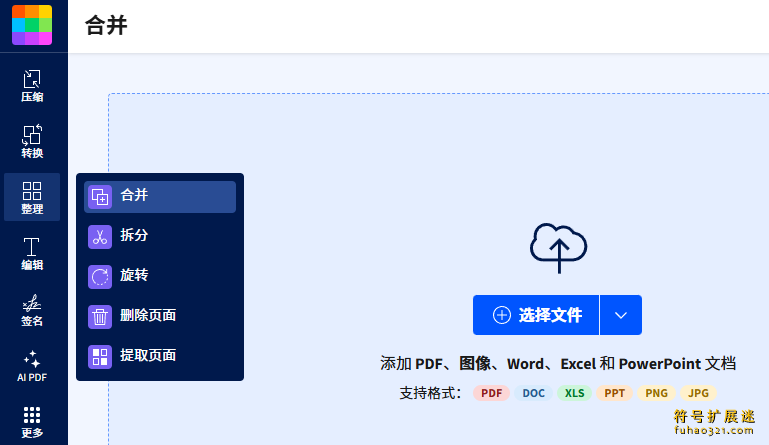Click the JPG format badge
The height and width of the screenshot is (445, 769).
coord(698,393)
